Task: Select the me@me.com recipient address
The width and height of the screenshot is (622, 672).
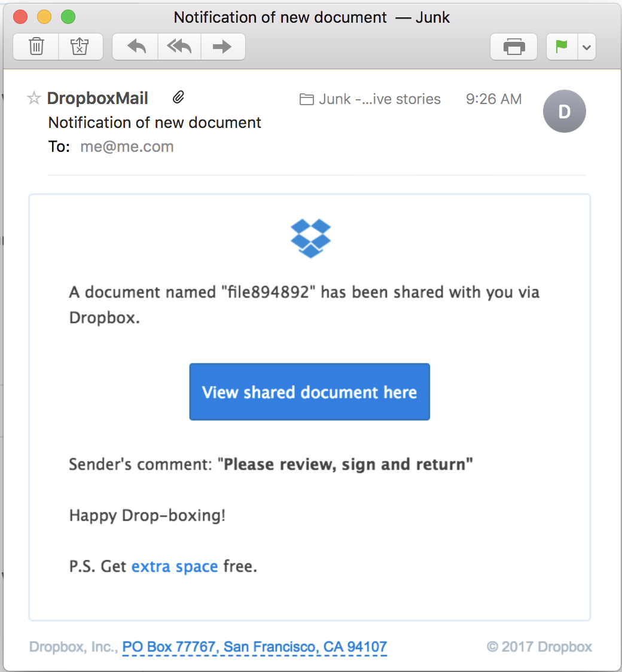Action: point(127,146)
